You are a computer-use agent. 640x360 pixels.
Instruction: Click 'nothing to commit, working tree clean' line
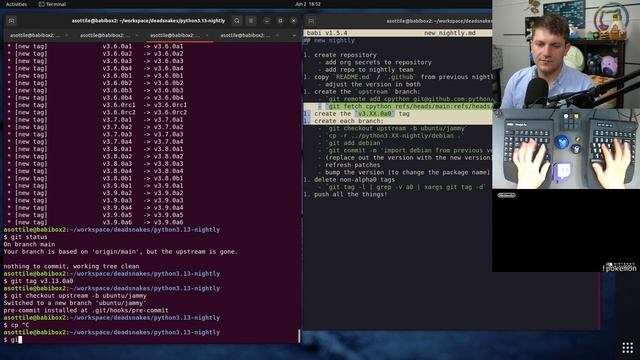point(71,266)
